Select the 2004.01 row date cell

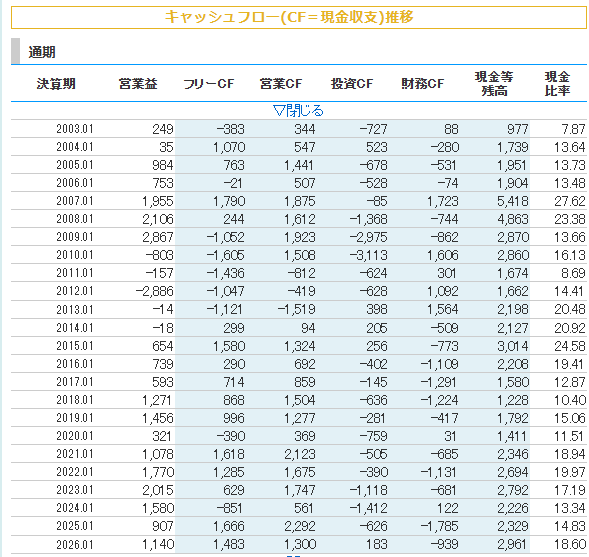pos(74,147)
